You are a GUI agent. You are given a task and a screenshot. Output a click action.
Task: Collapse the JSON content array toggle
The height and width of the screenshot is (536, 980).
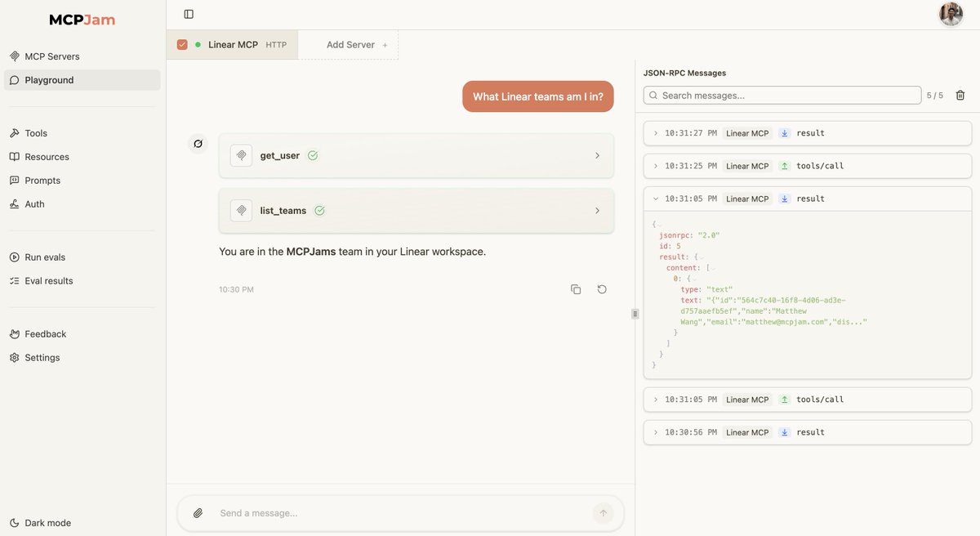(x=713, y=268)
